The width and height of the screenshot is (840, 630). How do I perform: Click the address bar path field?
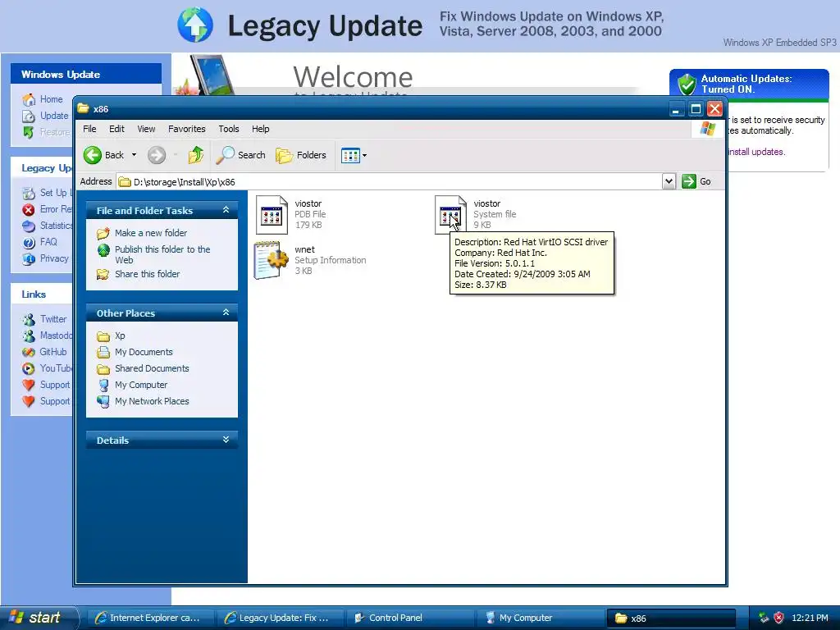point(390,181)
